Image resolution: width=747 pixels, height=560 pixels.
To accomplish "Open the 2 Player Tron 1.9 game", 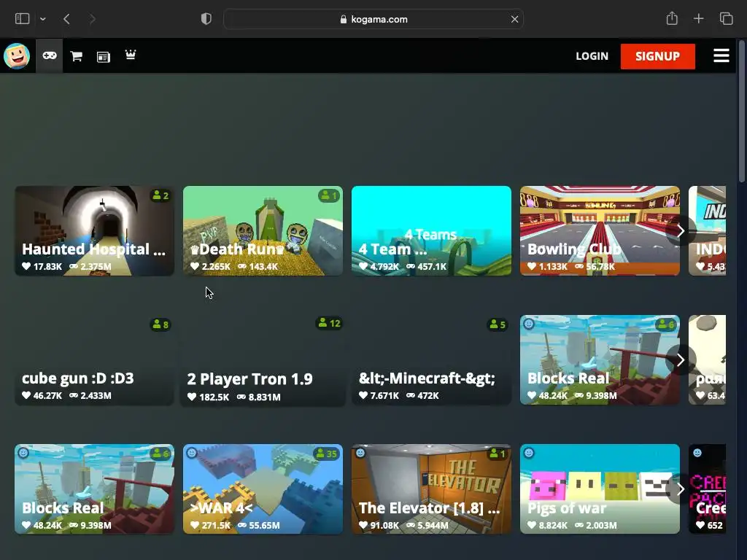I will [x=263, y=360].
